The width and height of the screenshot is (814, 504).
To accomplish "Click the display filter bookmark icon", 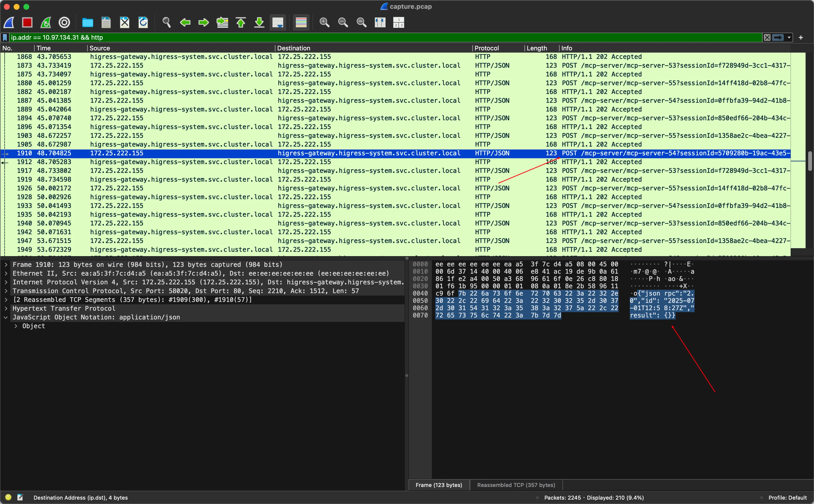I will point(5,37).
